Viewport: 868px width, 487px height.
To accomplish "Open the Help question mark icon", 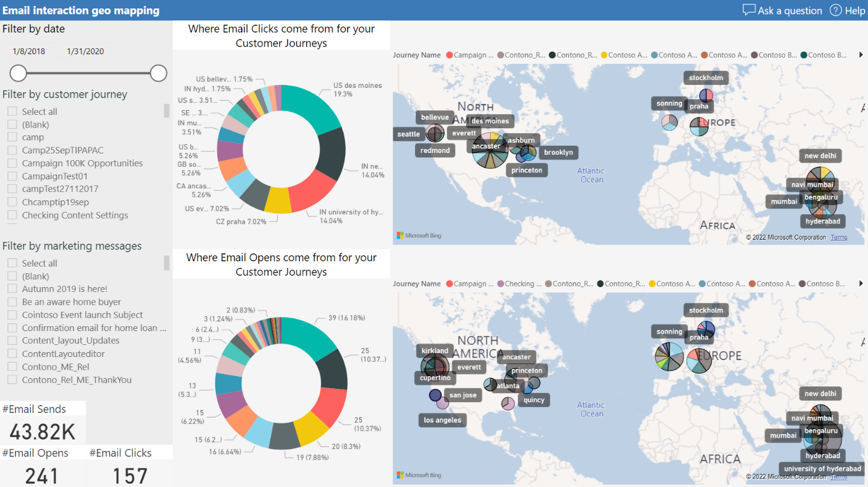I will pyautogui.click(x=836, y=10).
